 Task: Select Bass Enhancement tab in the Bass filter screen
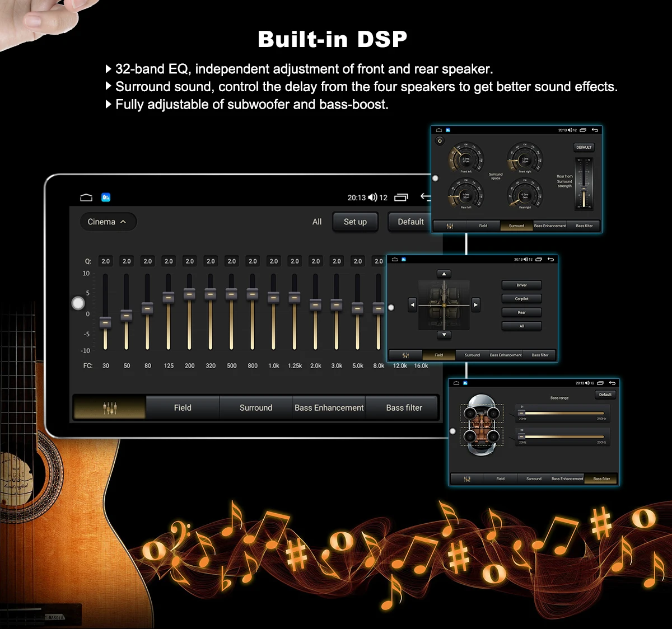point(567,478)
